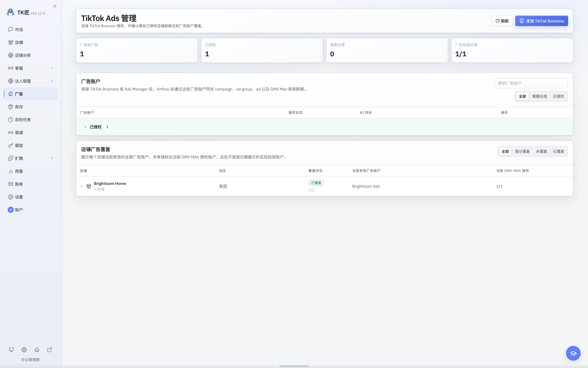Click the 当前 GMV MAX 授权 column header

(513, 171)
